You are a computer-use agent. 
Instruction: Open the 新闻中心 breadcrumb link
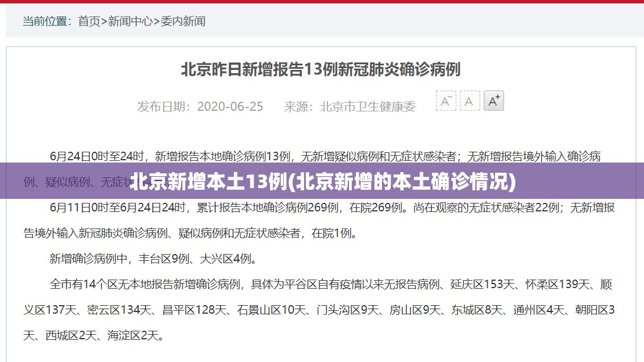click(x=130, y=21)
